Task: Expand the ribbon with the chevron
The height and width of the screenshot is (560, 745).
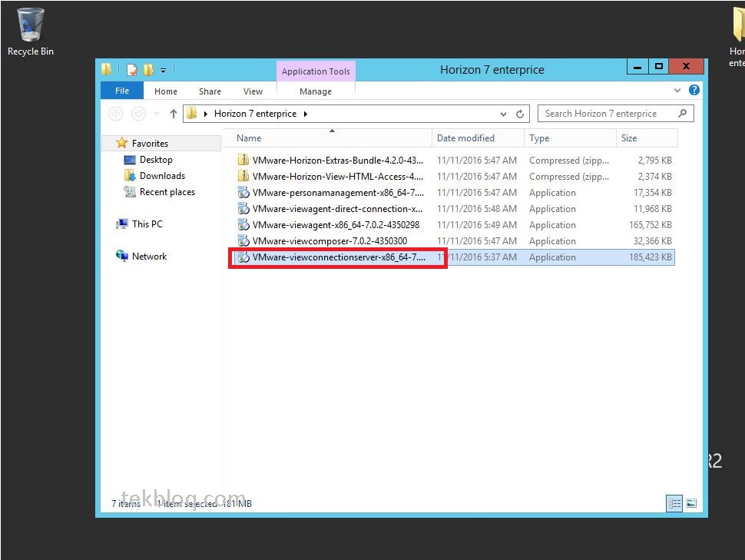Action: point(677,90)
